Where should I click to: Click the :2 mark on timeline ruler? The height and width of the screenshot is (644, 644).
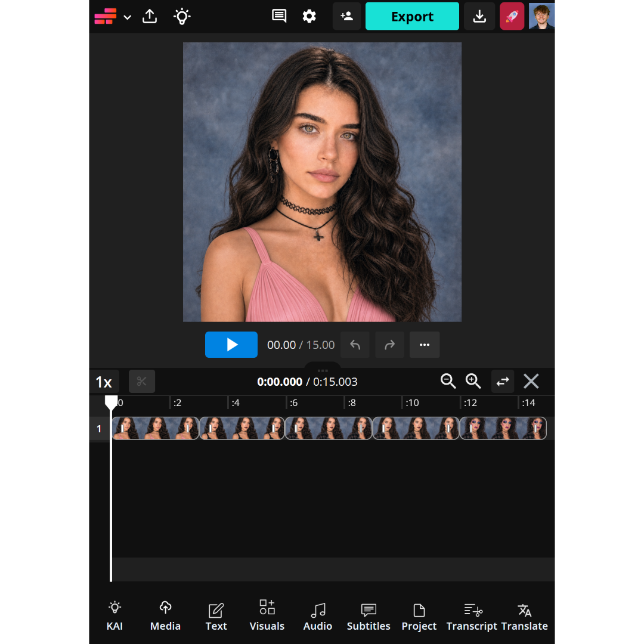click(177, 403)
